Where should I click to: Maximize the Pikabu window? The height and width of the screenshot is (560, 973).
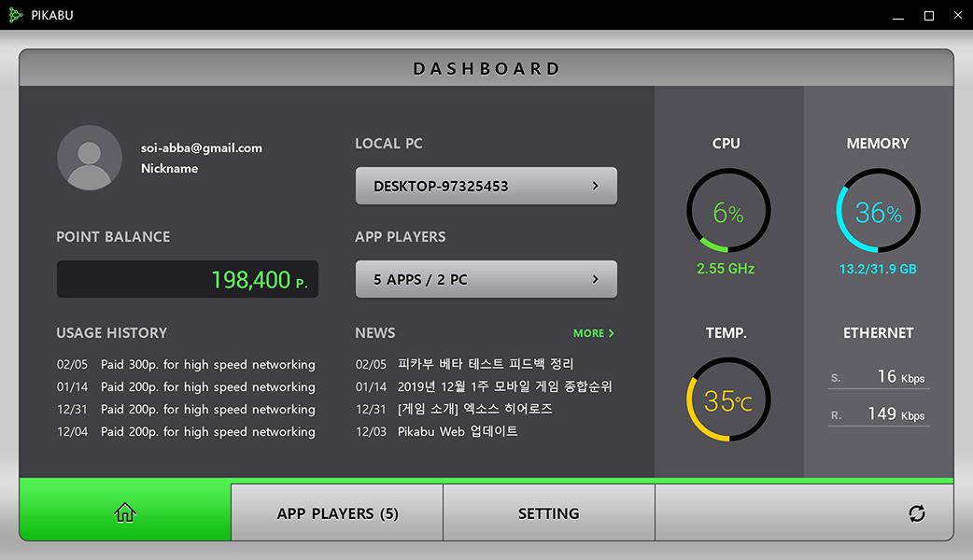click(x=929, y=16)
